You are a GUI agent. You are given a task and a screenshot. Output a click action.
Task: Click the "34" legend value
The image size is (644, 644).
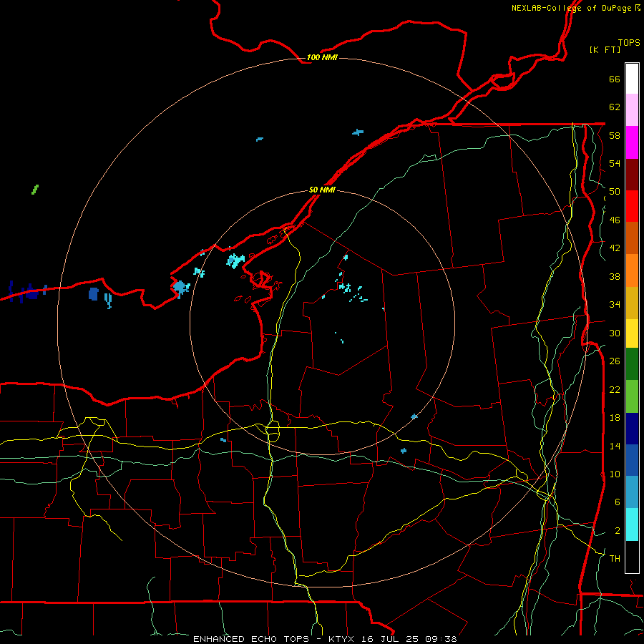tap(615, 305)
